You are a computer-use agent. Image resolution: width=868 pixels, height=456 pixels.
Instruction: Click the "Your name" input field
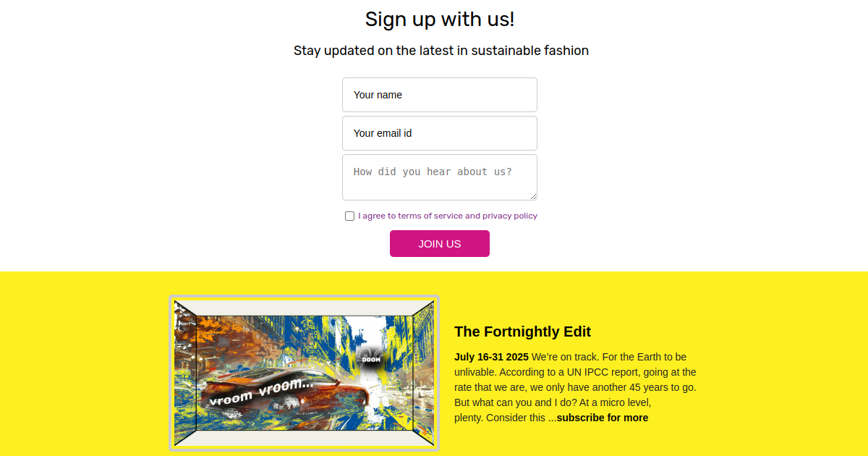point(439,95)
